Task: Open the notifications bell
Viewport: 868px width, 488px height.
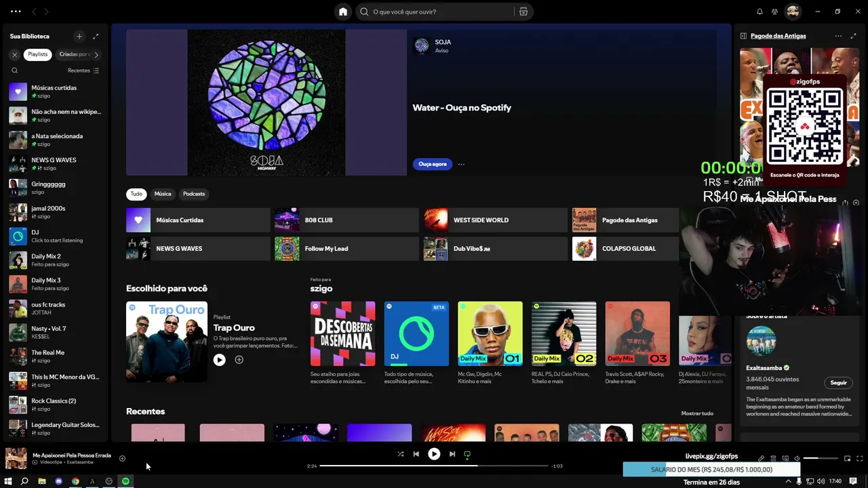Action: click(x=759, y=12)
